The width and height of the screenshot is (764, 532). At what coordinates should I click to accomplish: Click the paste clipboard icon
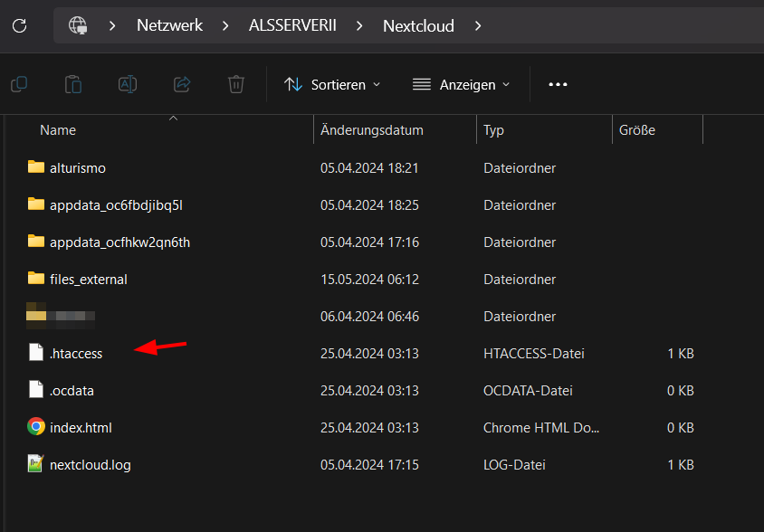(x=73, y=84)
